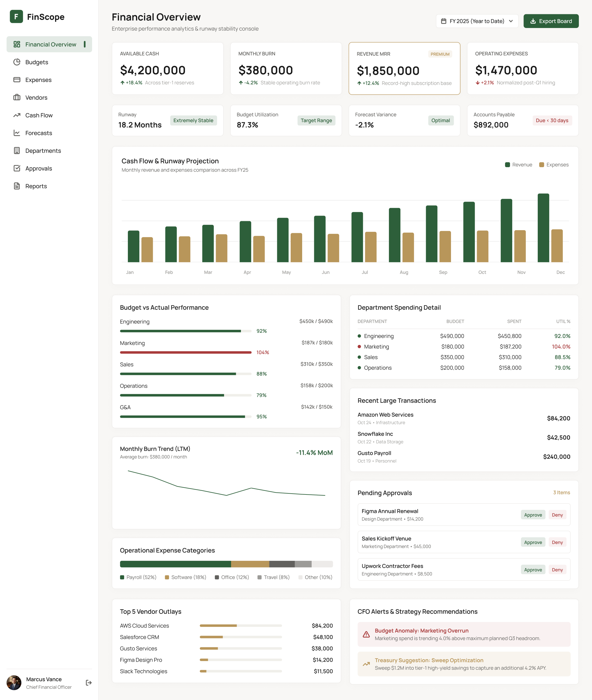Select the Revenue MRR premium card

pyautogui.click(x=404, y=69)
